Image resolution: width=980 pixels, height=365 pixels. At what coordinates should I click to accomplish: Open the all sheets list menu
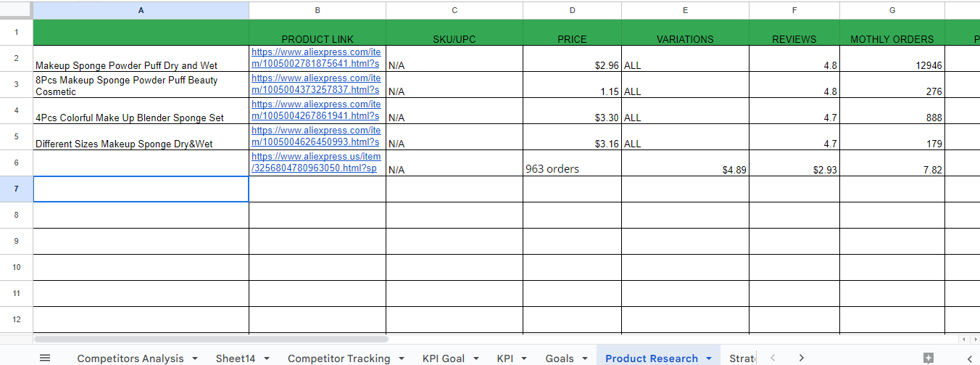(x=45, y=358)
